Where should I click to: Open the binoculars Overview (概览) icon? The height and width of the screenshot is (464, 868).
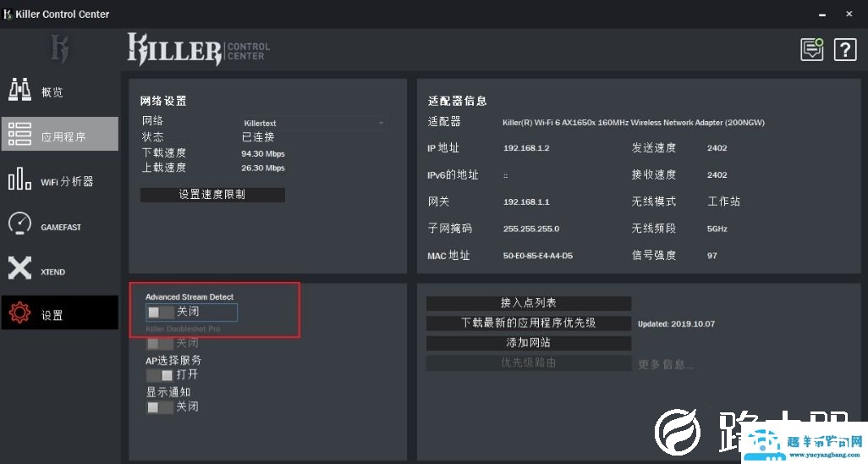coord(20,90)
